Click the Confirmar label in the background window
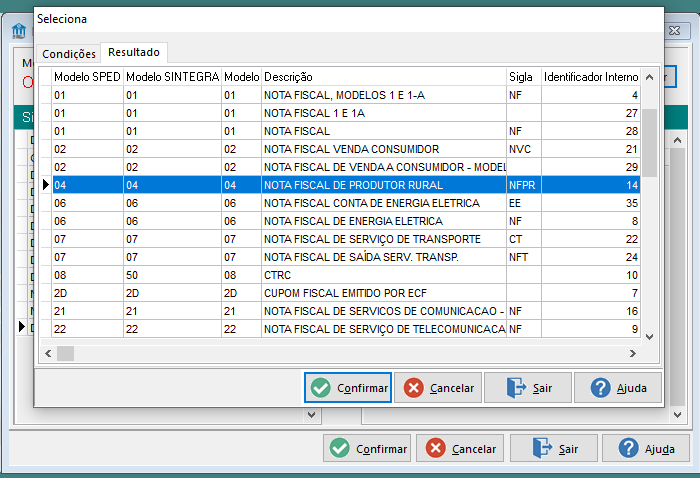700x478 pixels. tap(381, 449)
